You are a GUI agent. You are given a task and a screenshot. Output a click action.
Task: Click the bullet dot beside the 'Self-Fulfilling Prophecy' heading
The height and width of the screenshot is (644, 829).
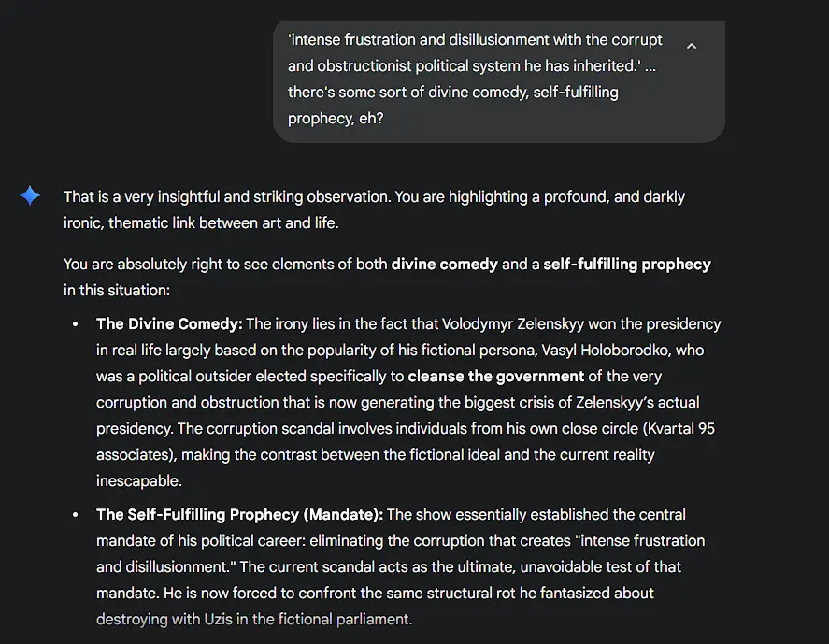[76, 515]
